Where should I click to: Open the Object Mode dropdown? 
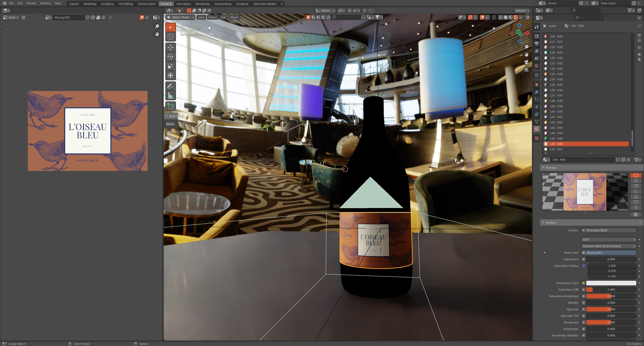click(180, 17)
